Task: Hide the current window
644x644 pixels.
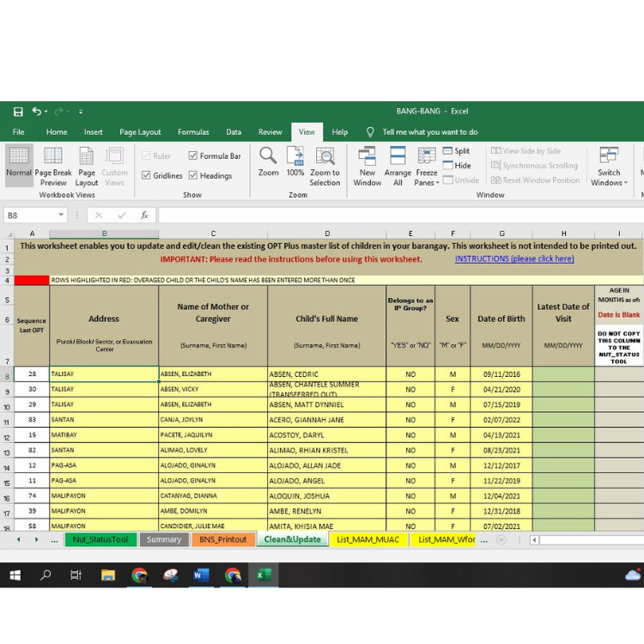Action: (x=457, y=166)
